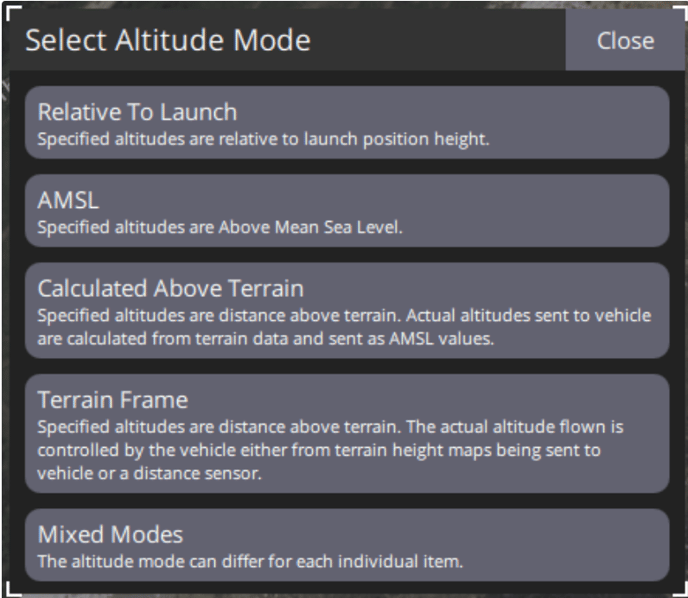
Task: Click the 'Select Altitude Mode' dialog title
Action: click(x=168, y=40)
